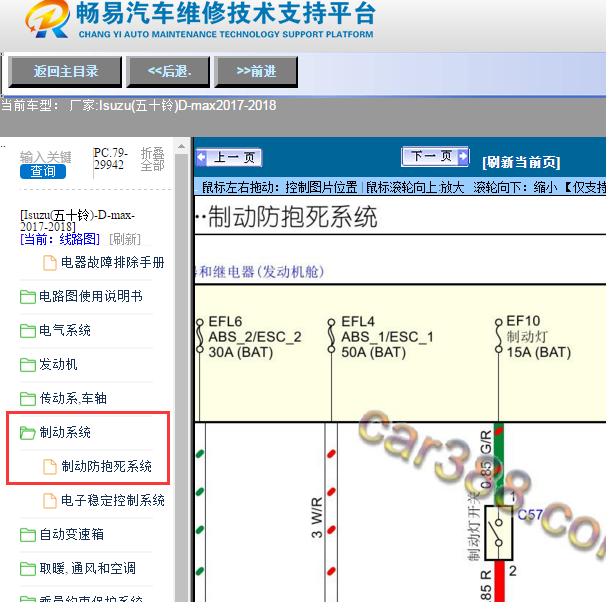The height and width of the screenshot is (602, 606).
Task: Open 电器故障排除手册 document
Action: [x=113, y=262]
